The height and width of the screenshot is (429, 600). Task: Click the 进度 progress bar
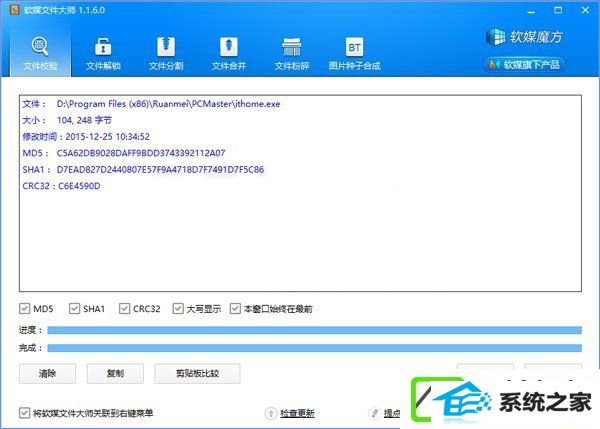point(315,330)
